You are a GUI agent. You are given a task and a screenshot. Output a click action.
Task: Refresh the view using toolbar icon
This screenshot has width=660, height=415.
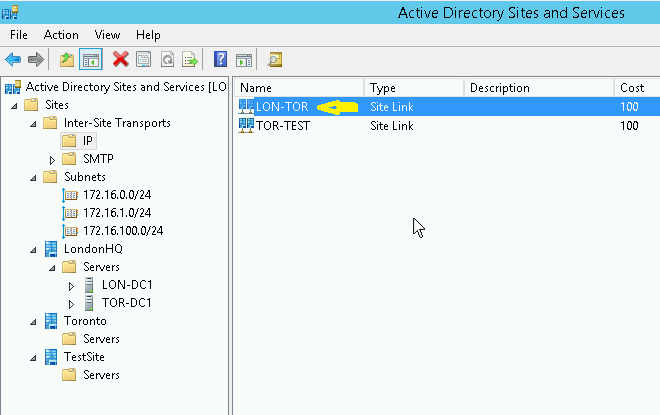pyautogui.click(x=167, y=59)
